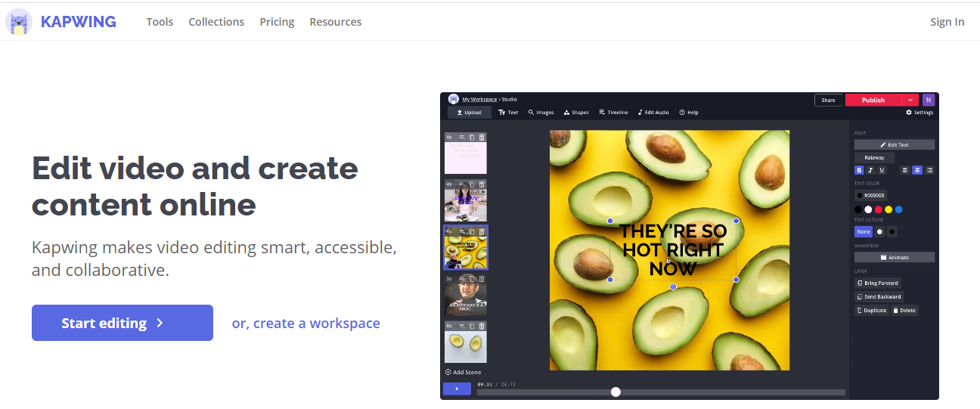Select the red text color swatch
The width and height of the screenshot is (980, 409).
coord(879,209)
